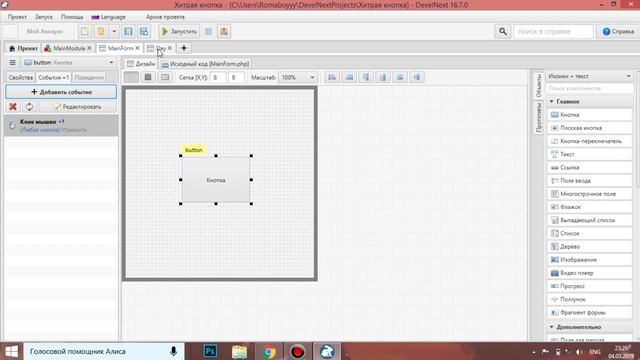Open the Language menu
The height and width of the screenshot is (360, 640).
coord(109,17)
